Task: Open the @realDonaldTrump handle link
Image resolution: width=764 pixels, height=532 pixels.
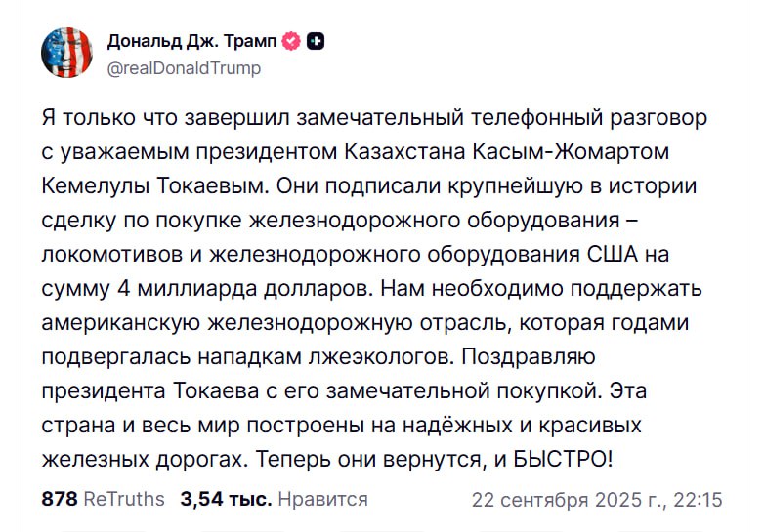Action: 185,68
